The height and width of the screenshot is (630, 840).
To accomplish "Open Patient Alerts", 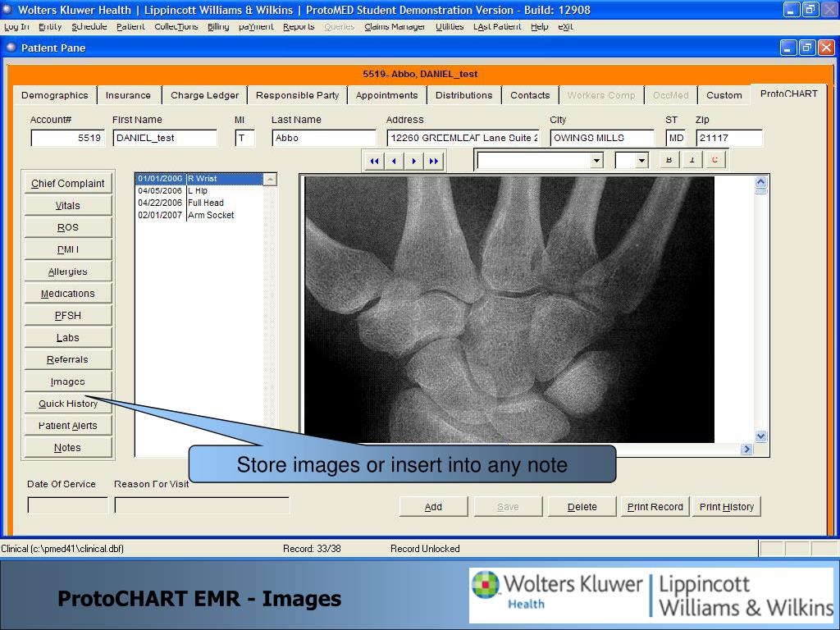I will pyautogui.click(x=68, y=426).
